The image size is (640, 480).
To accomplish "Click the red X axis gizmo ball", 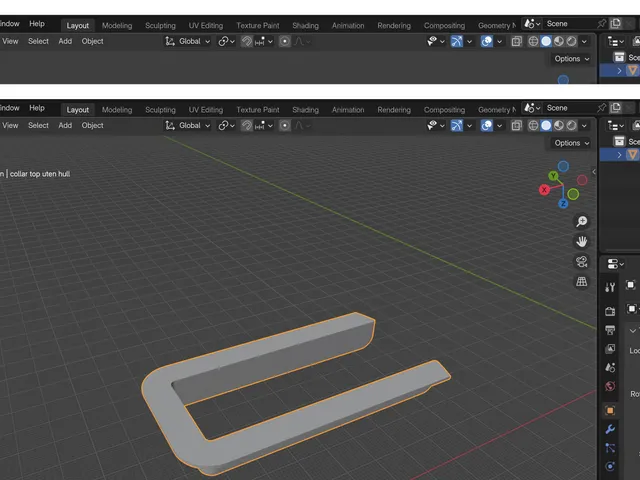I will click(x=544, y=190).
